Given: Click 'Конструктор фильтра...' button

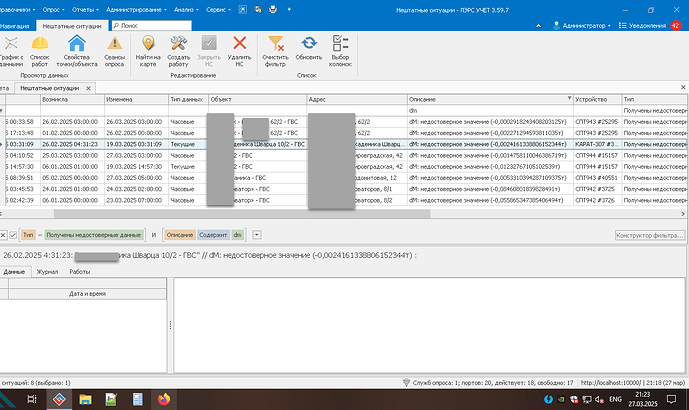Looking at the screenshot, I should click(x=649, y=236).
